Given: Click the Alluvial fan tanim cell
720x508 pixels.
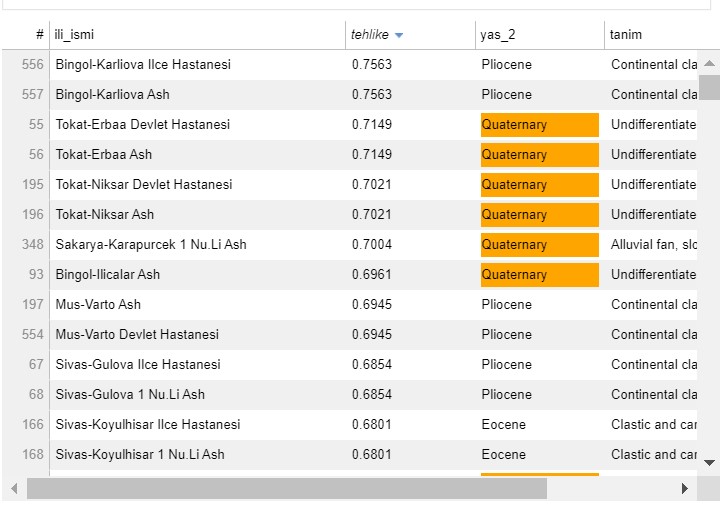Looking at the screenshot, I should [x=654, y=245].
